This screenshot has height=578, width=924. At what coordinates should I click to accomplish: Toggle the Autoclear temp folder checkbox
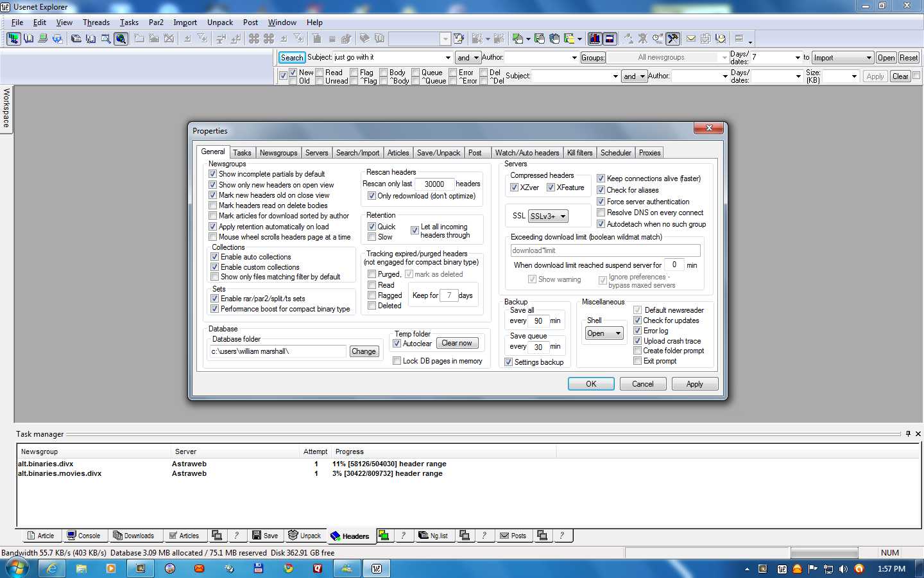397,344
